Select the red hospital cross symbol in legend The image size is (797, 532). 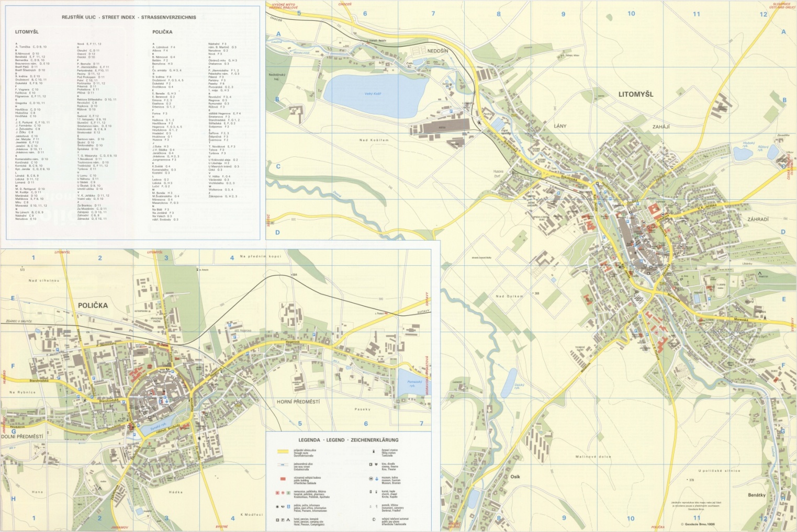click(277, 493)
